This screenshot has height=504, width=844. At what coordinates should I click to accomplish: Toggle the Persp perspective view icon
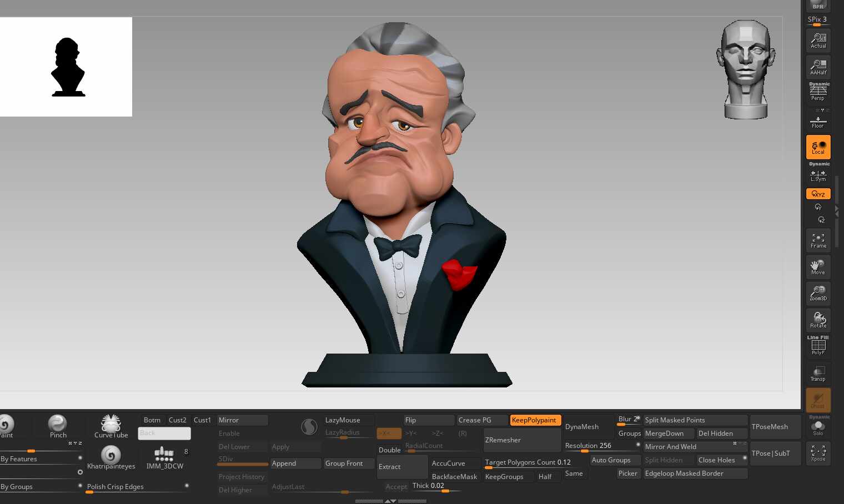[818, 92]
